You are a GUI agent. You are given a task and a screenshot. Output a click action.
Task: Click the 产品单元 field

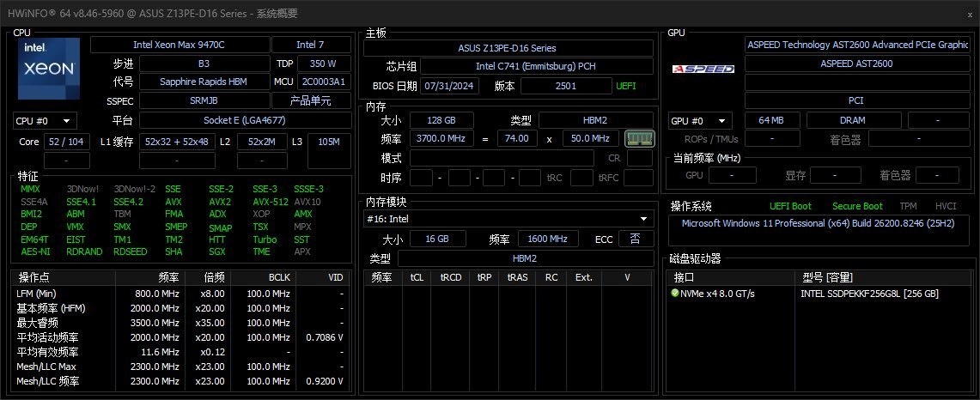311,100
